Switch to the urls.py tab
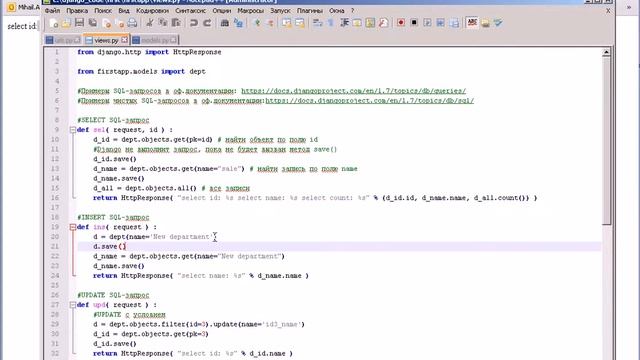 pyautogui.click(x=63, y=40)
